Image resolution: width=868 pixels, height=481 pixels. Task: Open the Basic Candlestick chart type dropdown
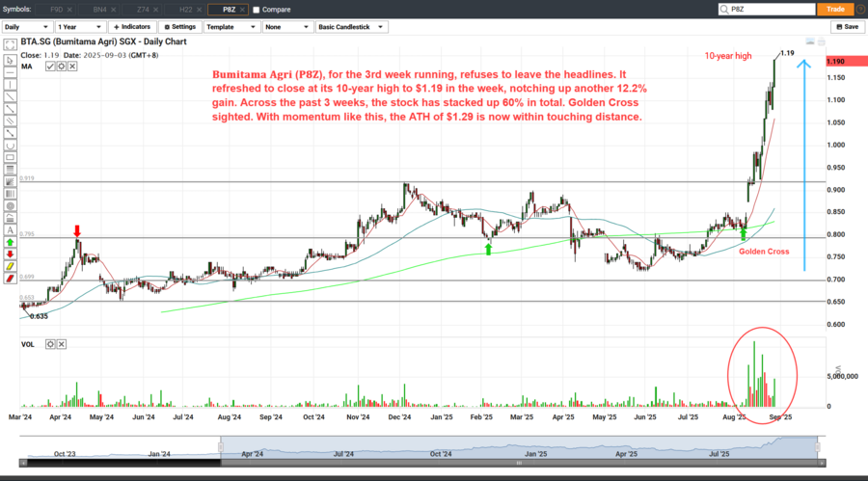(351, 27)
